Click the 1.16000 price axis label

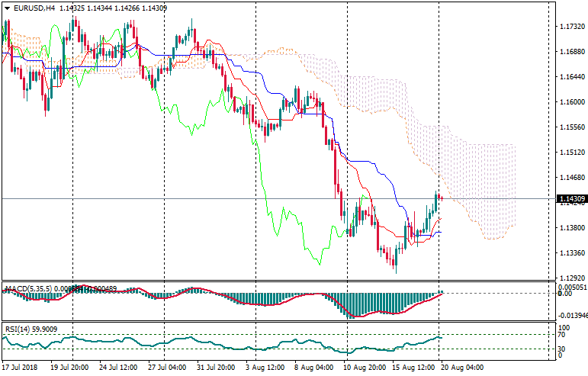570,102
